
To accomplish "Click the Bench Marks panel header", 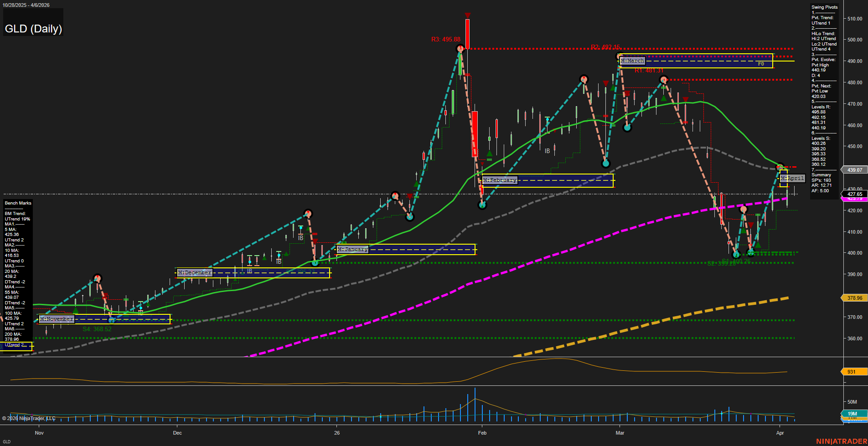I will [17, 203].
